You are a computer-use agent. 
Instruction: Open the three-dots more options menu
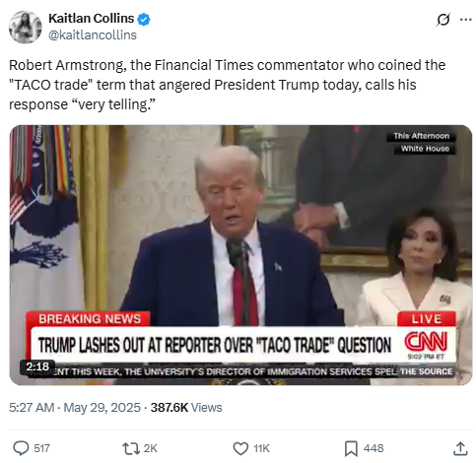[x=466, y=20]
